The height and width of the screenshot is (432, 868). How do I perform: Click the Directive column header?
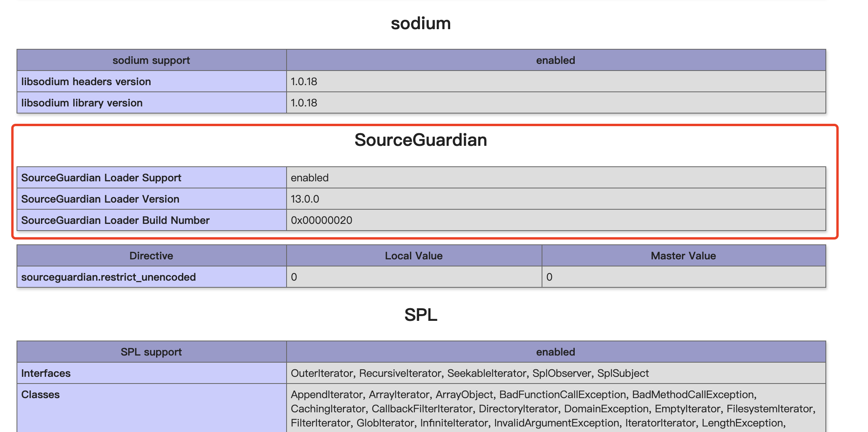(151, 256)
